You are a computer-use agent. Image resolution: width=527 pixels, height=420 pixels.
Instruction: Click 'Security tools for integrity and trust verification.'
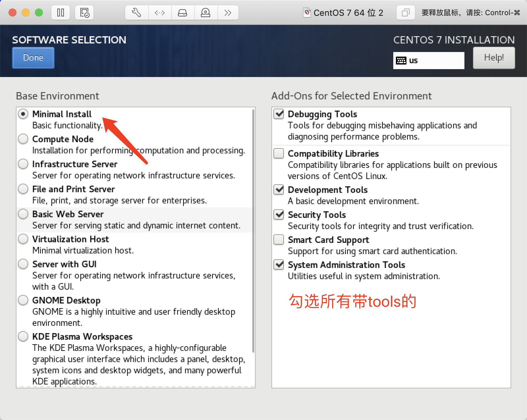point(381,226)
